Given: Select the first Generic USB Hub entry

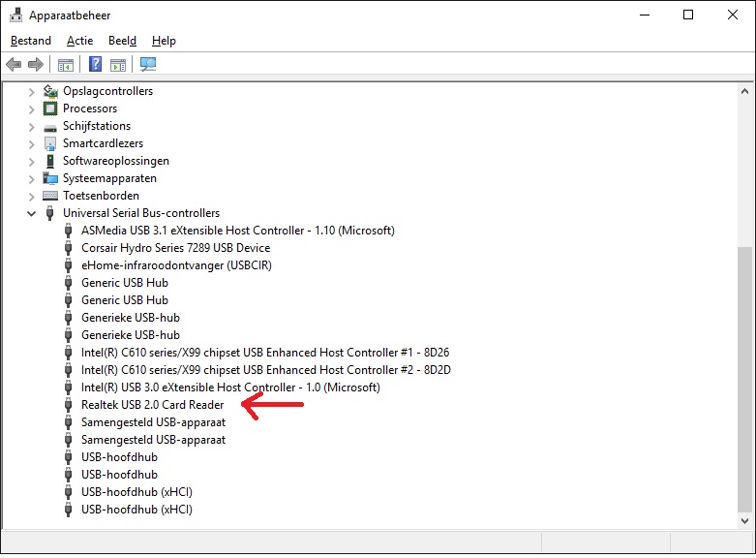Looking at the screenshot, I should 125,282.
